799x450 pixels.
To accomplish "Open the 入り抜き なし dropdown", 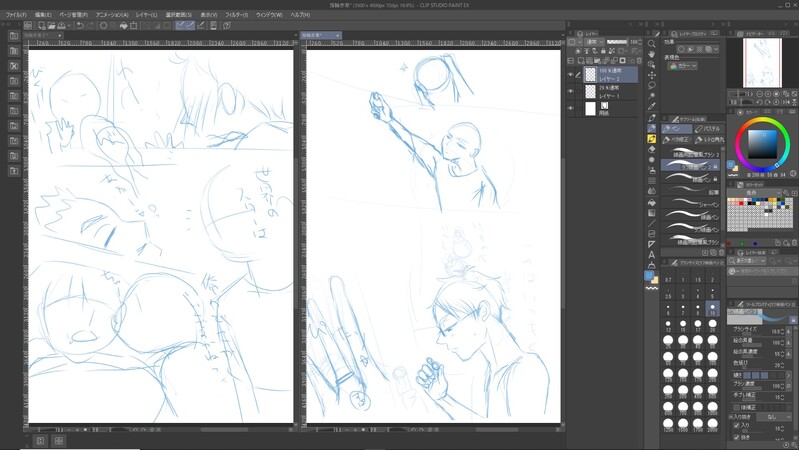I will coord(774,416).
